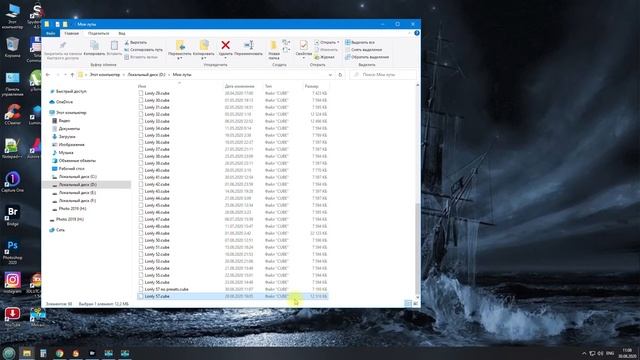The image size is (640, 360).
Task: Switch to the View (Вид) tab
Action: 122,33
